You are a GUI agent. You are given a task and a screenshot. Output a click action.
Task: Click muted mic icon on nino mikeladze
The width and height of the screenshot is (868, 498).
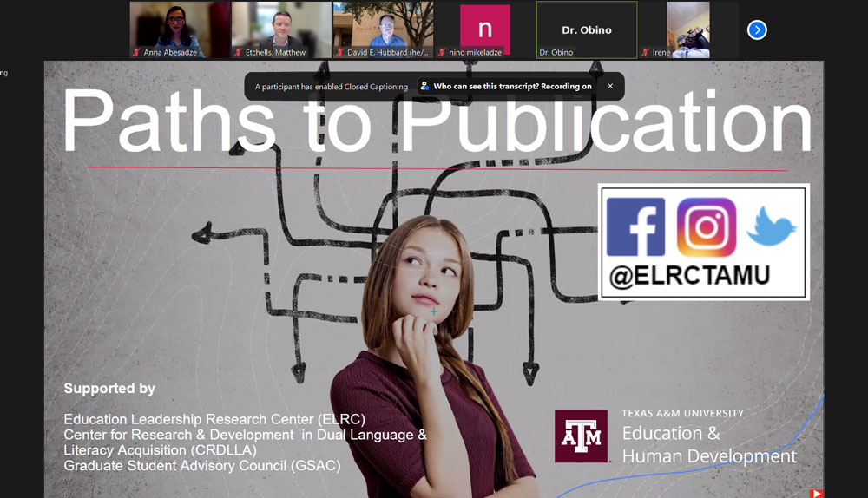(x=441, y=53)
